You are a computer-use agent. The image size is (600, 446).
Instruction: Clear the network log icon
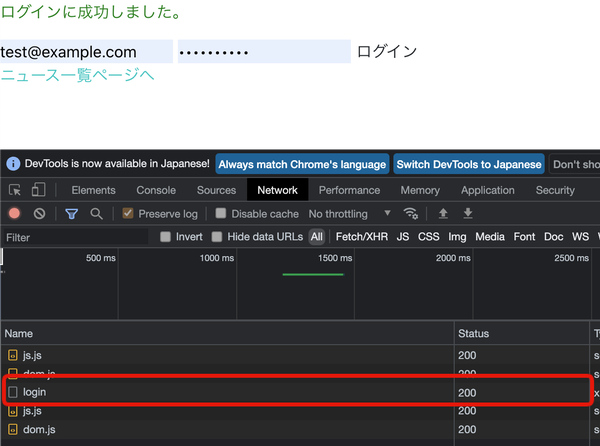(x=39, y=213)
